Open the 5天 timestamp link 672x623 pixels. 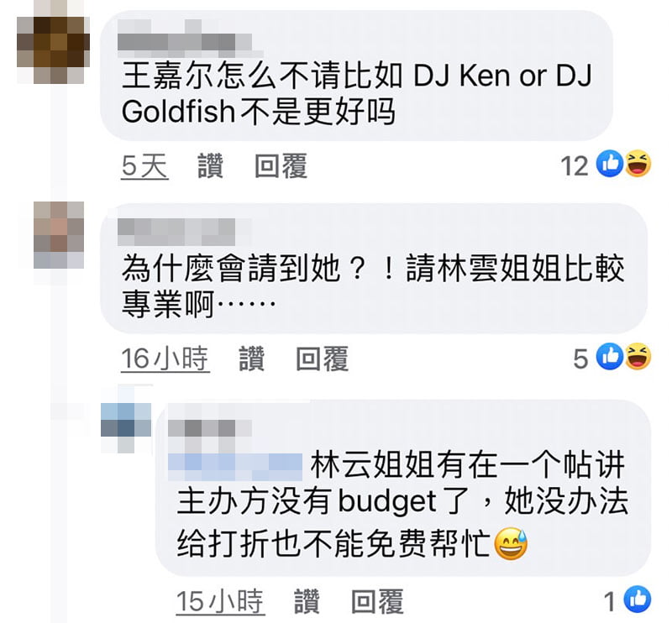tap(144, 165)
